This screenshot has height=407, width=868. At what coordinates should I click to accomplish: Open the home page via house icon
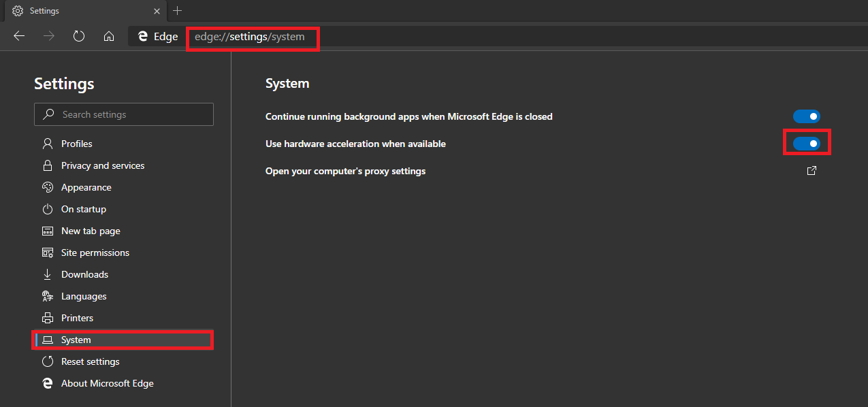[109, 37]
